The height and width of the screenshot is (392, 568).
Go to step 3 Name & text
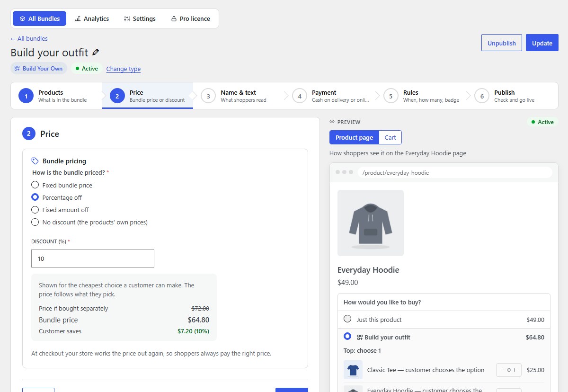point(239,96)
